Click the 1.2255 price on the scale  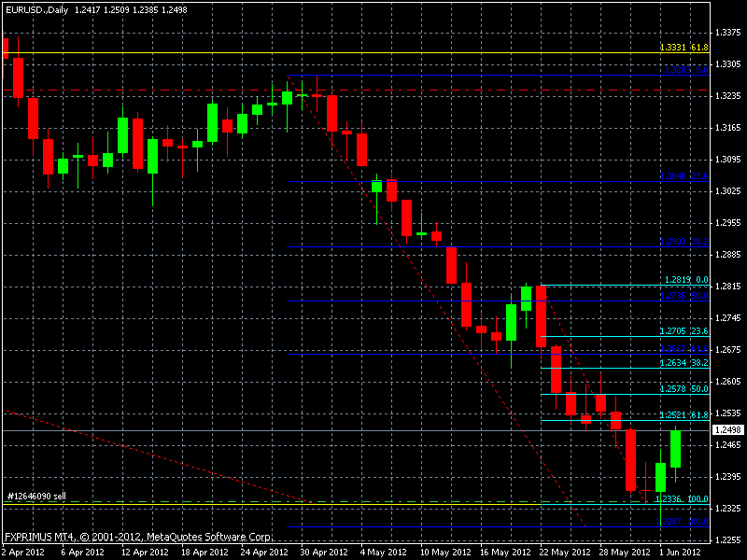[x=727, y=540]
